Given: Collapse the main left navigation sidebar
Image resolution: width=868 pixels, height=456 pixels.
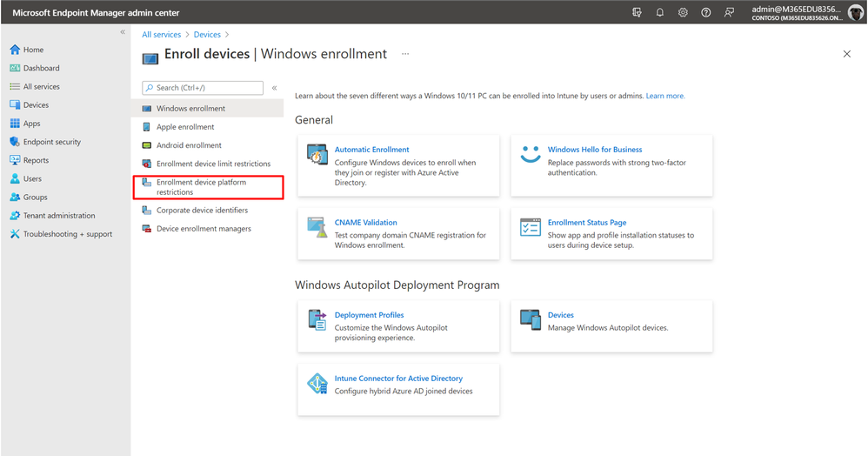Looking at the screenshot, I should click(123, 32).
